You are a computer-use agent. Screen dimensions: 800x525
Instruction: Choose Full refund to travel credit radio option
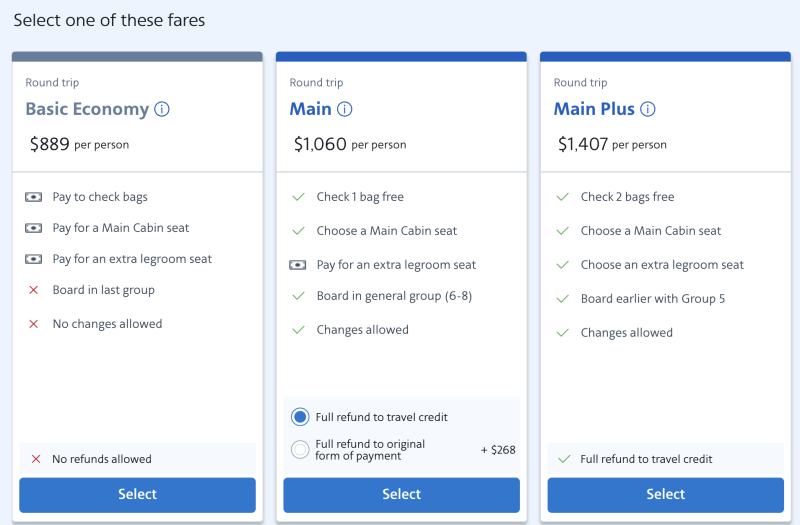click(300, 417)
